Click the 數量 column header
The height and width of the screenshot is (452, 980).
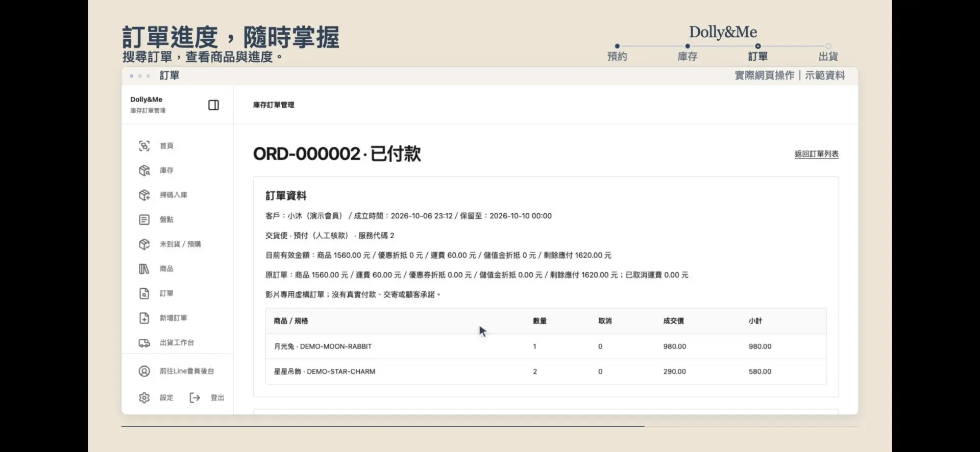[540, 321]
